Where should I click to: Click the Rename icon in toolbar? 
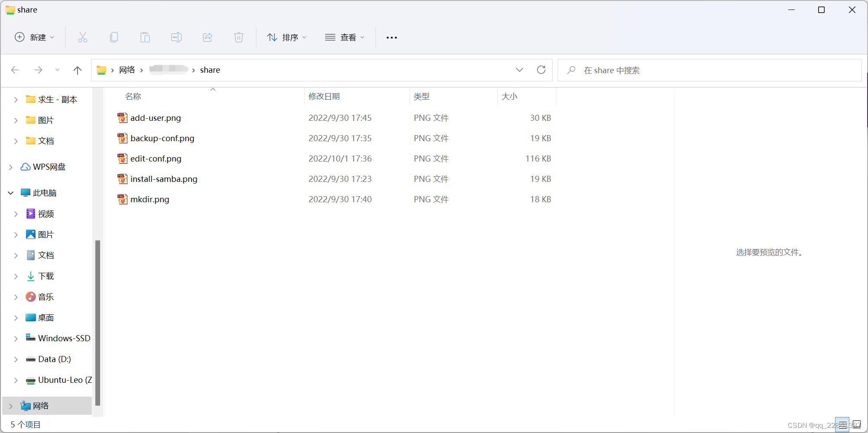click(176, 37)
